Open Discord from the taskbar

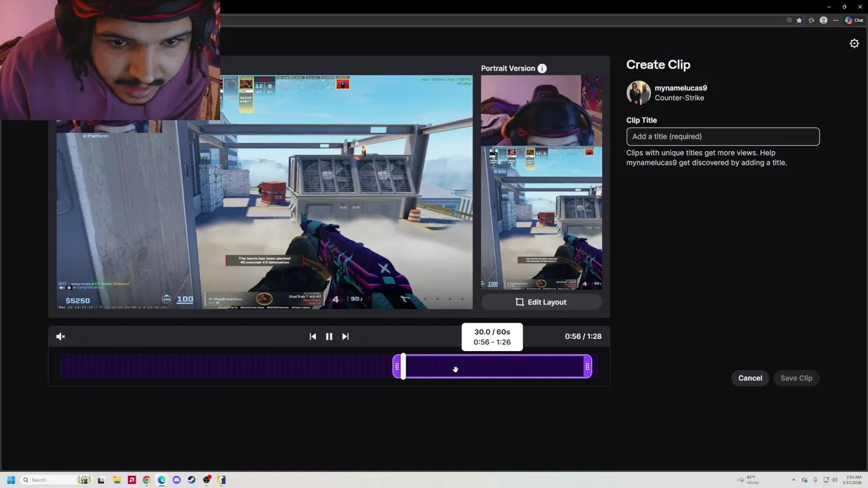[x=176, y=480]
